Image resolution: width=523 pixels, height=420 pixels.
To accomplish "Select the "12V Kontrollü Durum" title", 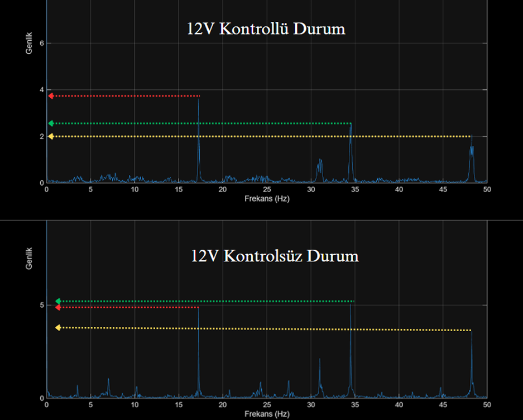I will pos(266,29).
